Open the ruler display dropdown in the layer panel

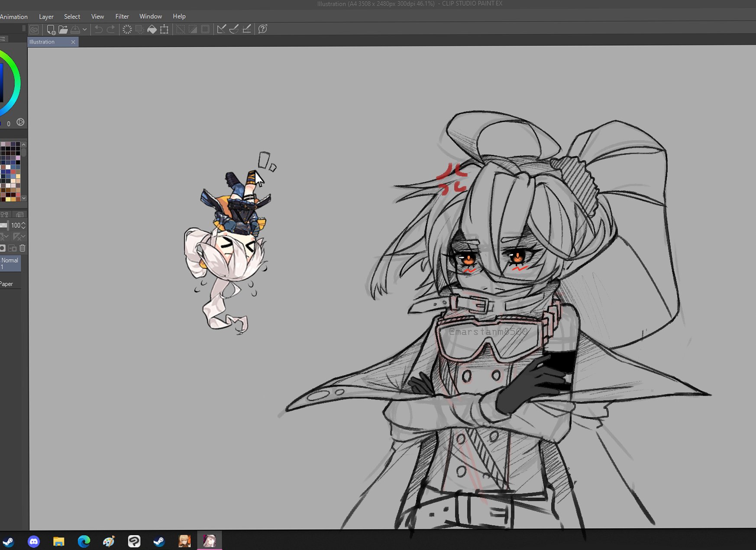coord(19,237)
